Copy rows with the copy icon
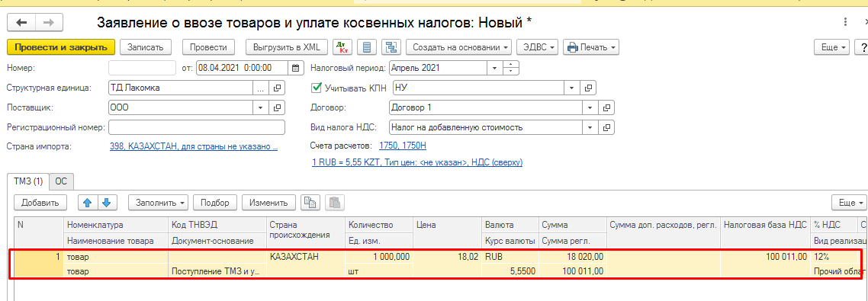The width and height of the screenshot is (868, 301). [x=310, y=203]
